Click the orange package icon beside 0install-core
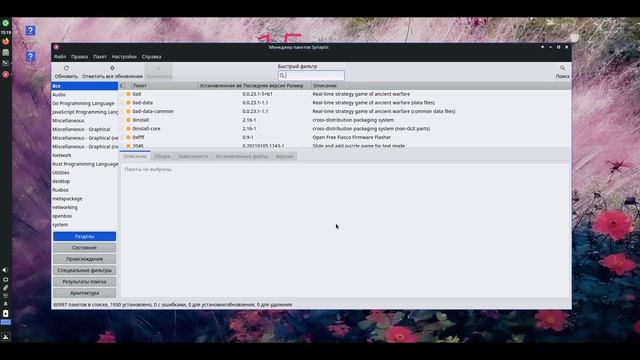Image resolution: width=640 pixels, height=360 pixels. tap(128, 129)
